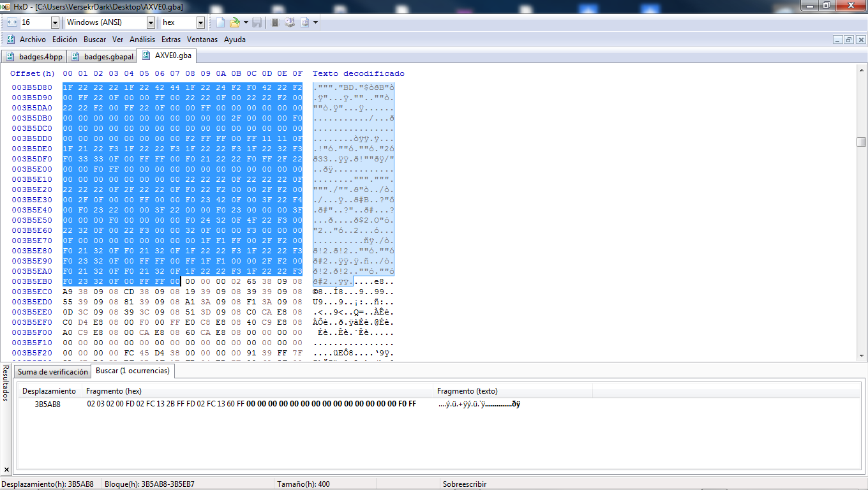Click the Open RAM chip icon
Image resolution: width=868 pixels, height=490 pixels.
click(x=275, y=22)
